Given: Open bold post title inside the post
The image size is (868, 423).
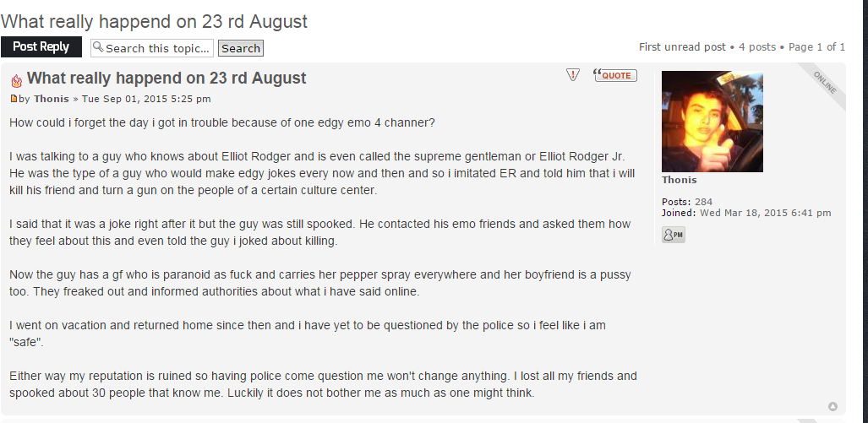Looking at the screenshot, I should 167,78.
